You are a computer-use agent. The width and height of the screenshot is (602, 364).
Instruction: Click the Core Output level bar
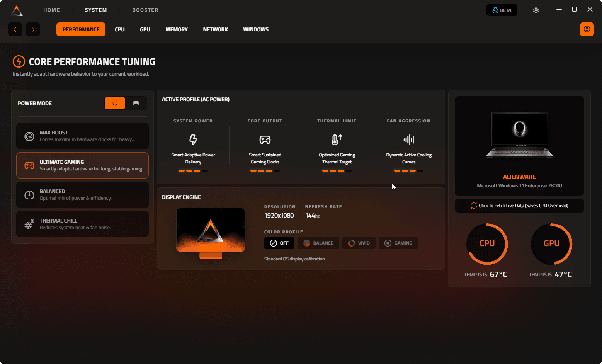click(265, 171)
